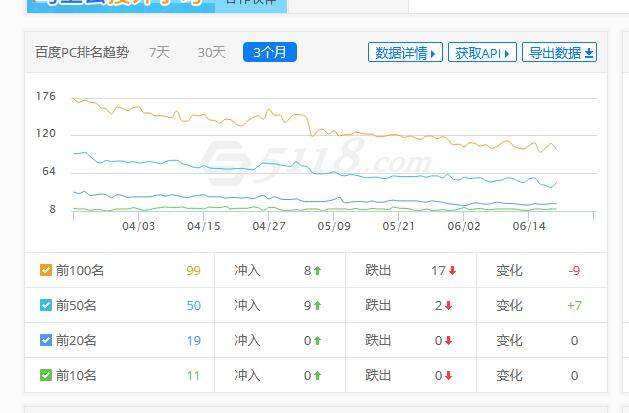Image resolution: width=629 pixels, height=413 pixels.
Task: Click green up arrow in 前100名 row
Action: [317, 271]
